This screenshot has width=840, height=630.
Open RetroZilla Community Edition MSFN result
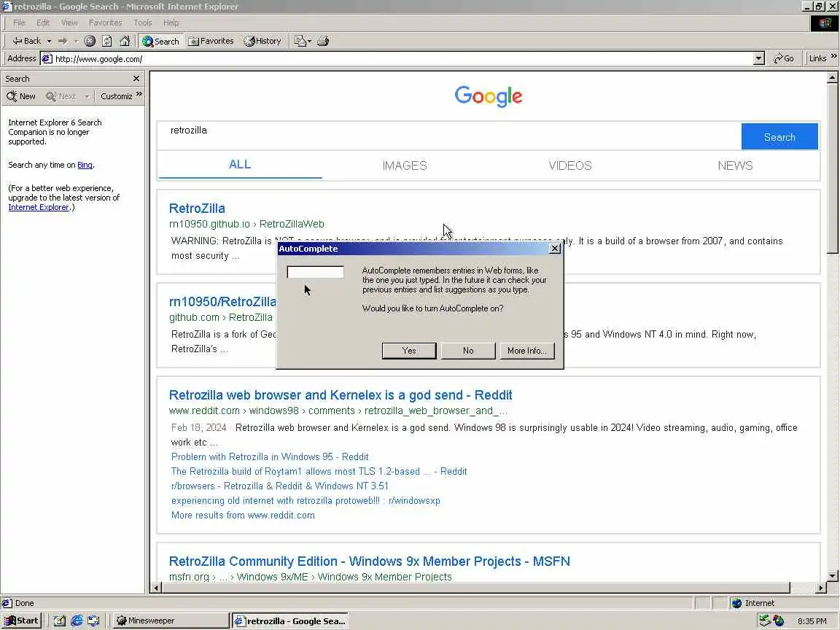(x=369, y=561)
